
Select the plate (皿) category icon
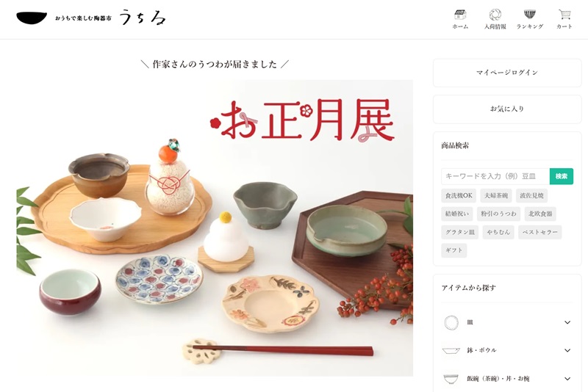[x=451, y=322]
